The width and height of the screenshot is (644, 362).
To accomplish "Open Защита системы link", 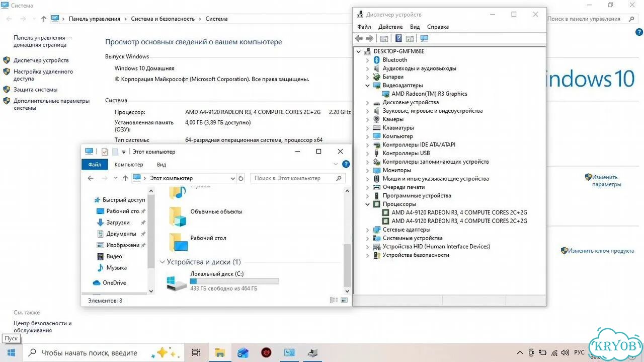I will (x=35, y=90).
